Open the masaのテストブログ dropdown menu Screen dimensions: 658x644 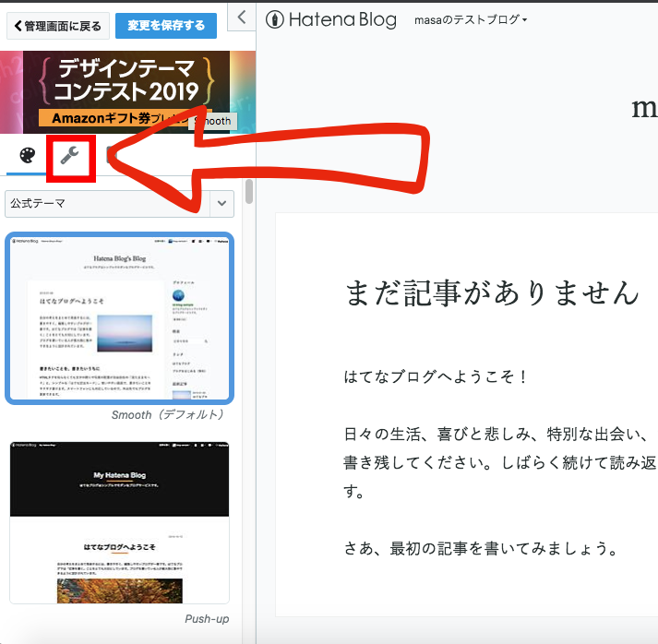click(471, 19)
